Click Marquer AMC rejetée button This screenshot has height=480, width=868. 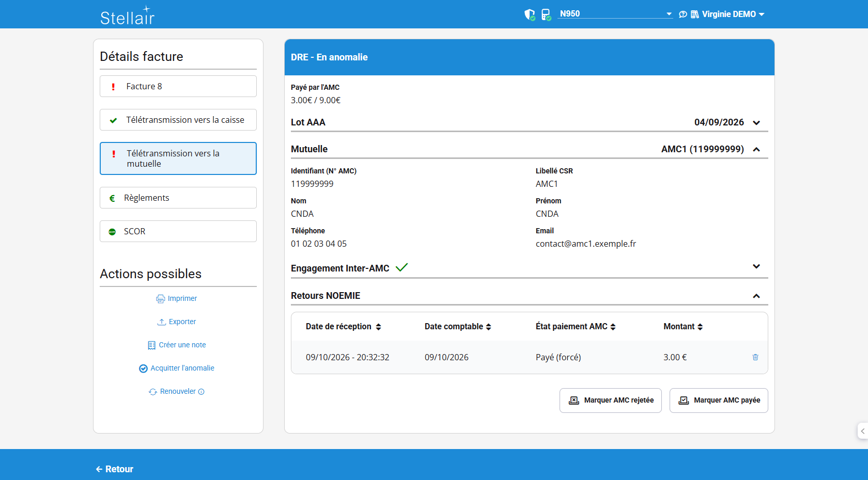click(611, 401)
